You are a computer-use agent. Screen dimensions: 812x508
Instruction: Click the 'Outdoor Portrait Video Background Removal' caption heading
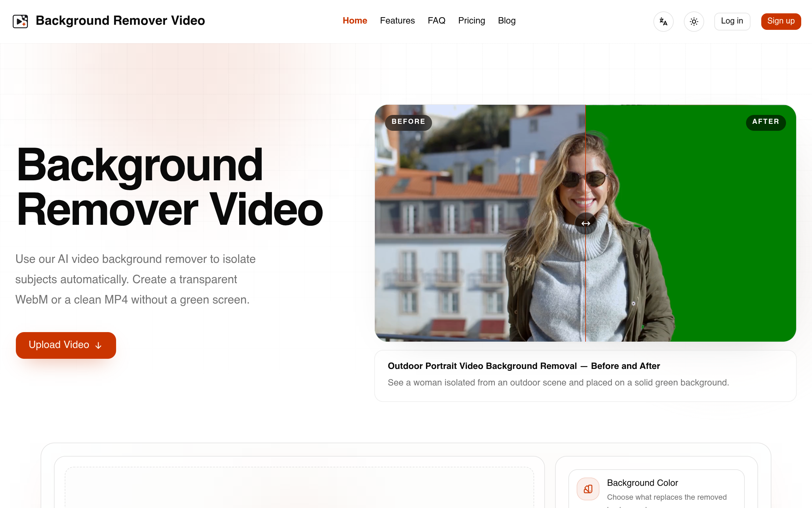523,366
